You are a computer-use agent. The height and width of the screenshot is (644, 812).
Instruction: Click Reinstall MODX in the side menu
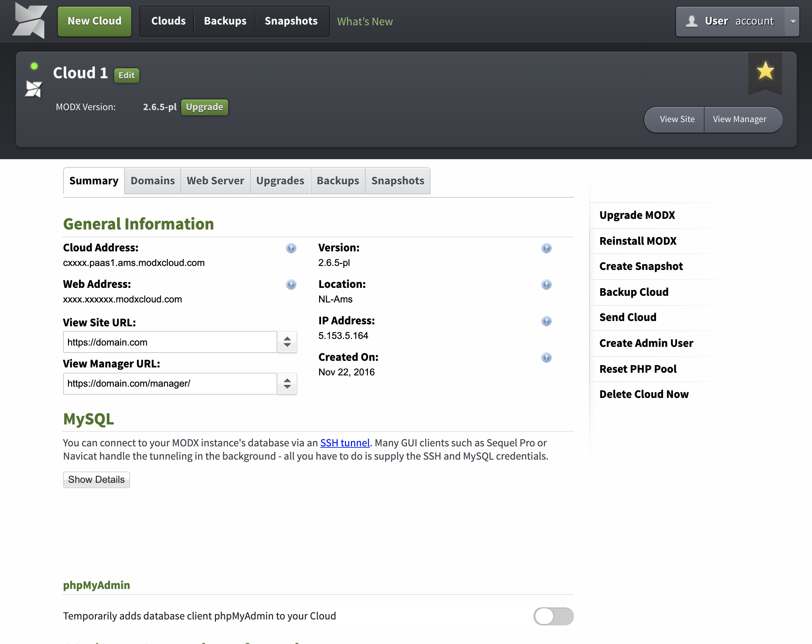638,241
